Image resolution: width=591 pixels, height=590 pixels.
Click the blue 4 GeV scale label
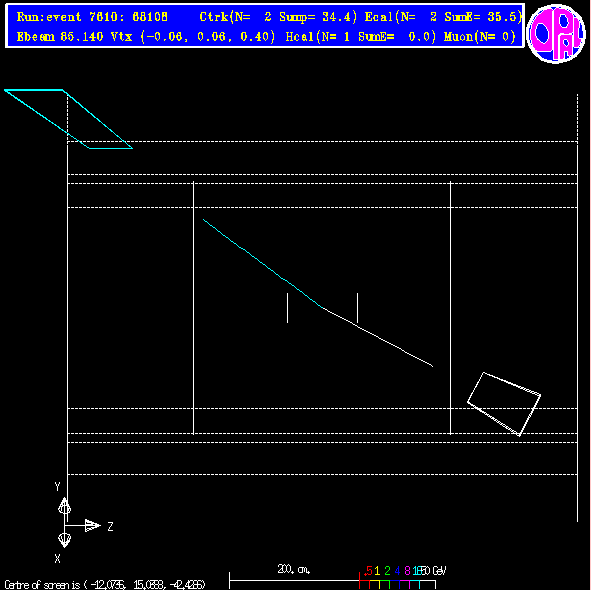(x=397, y=570)
